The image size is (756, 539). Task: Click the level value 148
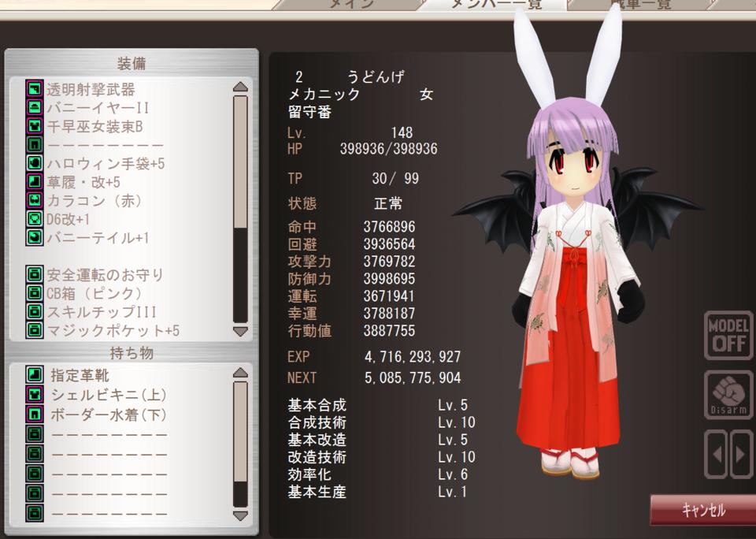tap(402, 132)
